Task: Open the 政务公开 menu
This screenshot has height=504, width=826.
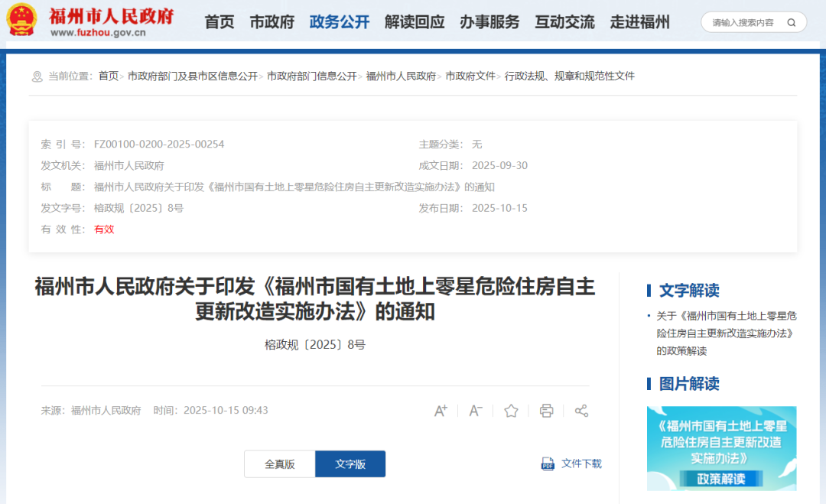Action: point(339,22)
